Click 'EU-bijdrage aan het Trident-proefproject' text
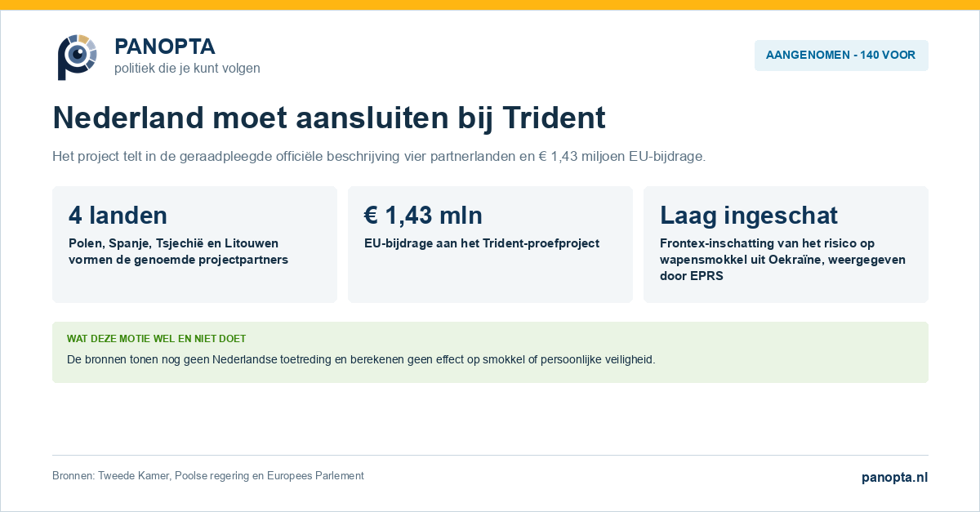Viewport: 980px width, 512px height. point(482,243)
